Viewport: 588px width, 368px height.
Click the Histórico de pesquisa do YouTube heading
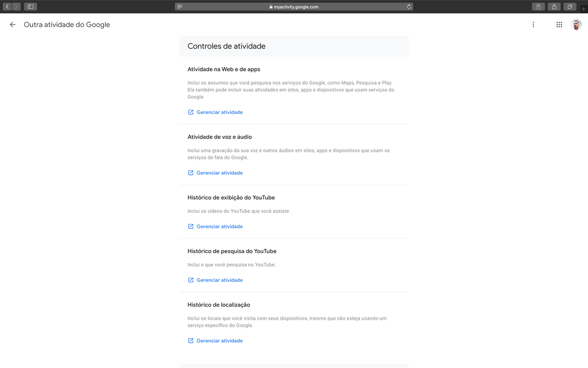[x=232, y=251]
